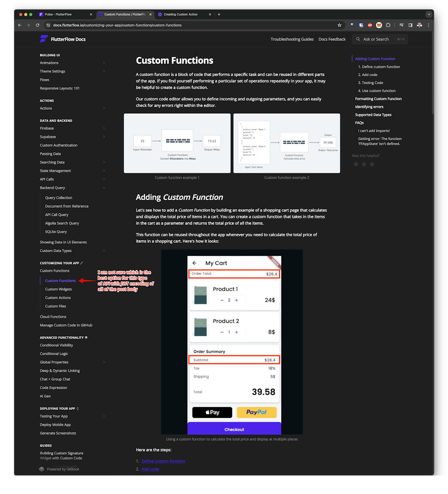Viewport: 448px width, 494px height.
Task: Click the address bar URL
Action: [x=117, y=25]
